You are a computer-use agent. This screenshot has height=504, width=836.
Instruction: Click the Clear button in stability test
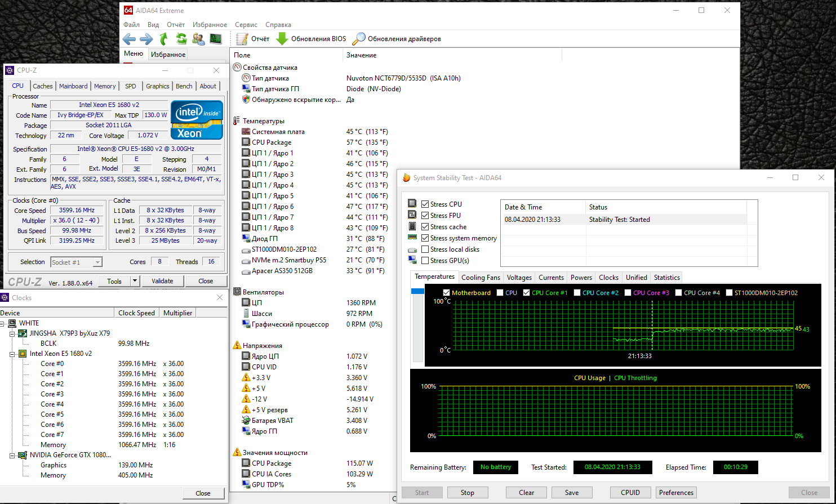[x=526, y=493]
